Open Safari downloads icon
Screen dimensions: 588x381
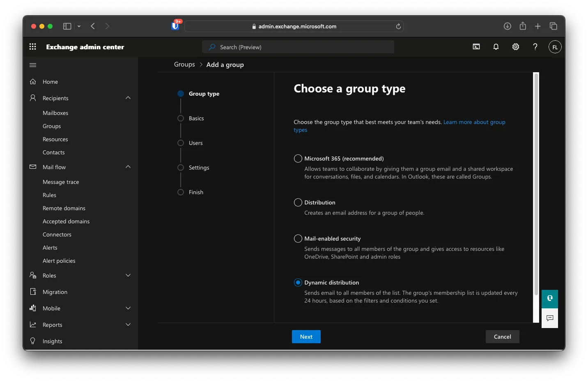tap(508, 26)
